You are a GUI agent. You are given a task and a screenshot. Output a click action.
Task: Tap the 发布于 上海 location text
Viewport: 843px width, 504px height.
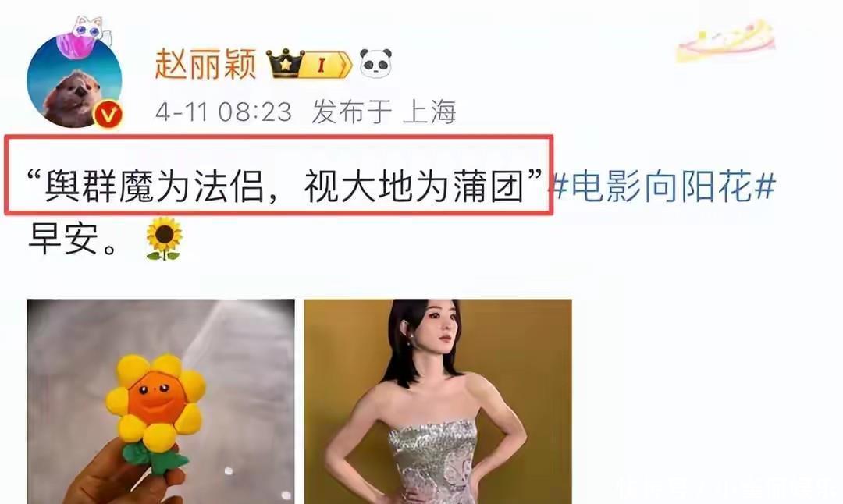click(x=383, y=112)
